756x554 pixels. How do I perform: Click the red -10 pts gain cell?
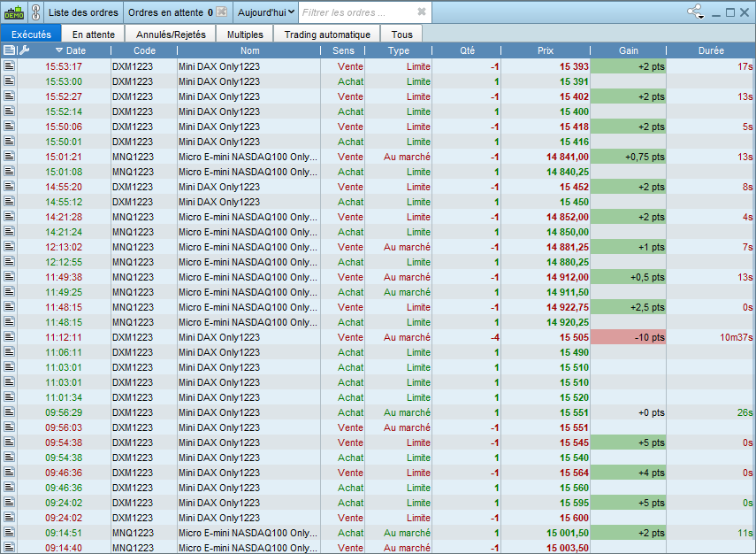(x=628, y=337)
